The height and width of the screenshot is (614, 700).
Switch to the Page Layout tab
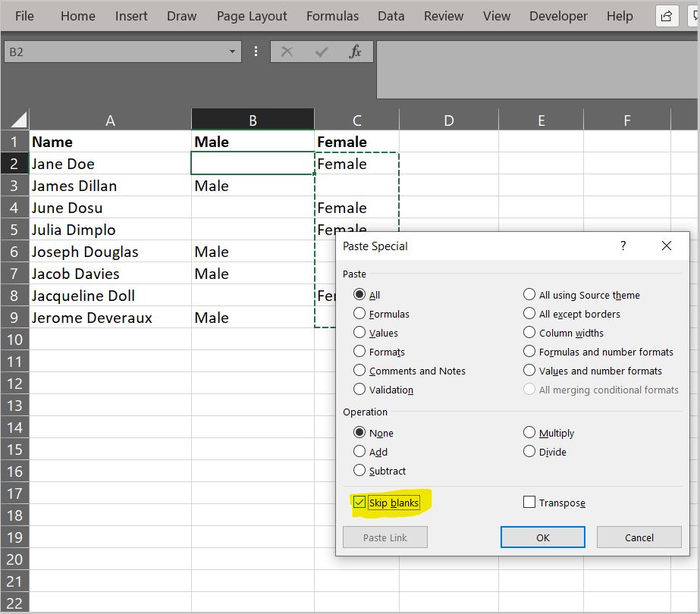(252, 16)
